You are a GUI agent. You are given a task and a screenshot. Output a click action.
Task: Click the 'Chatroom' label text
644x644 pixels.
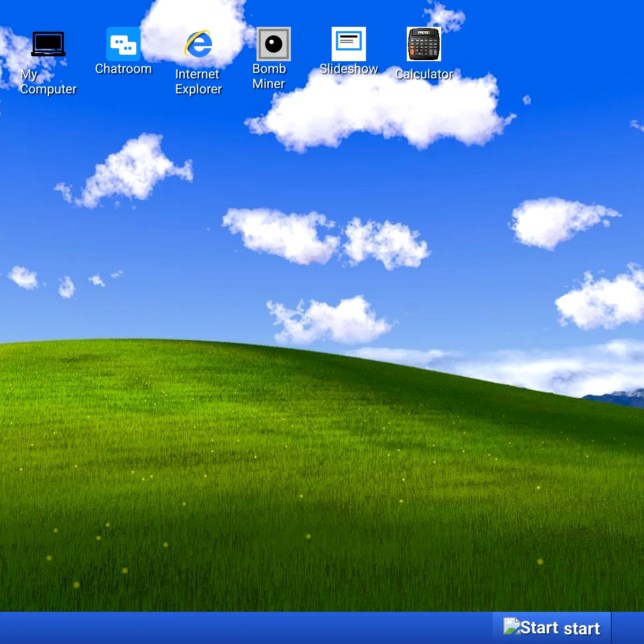(x=123, y=69)
